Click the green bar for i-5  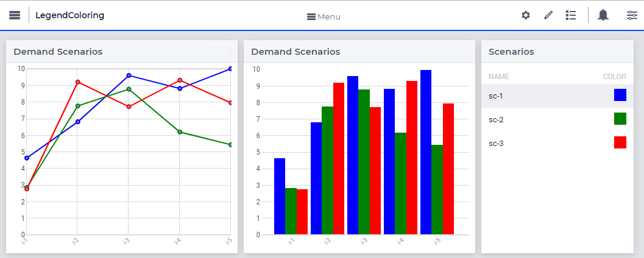[x=437, y=190]
